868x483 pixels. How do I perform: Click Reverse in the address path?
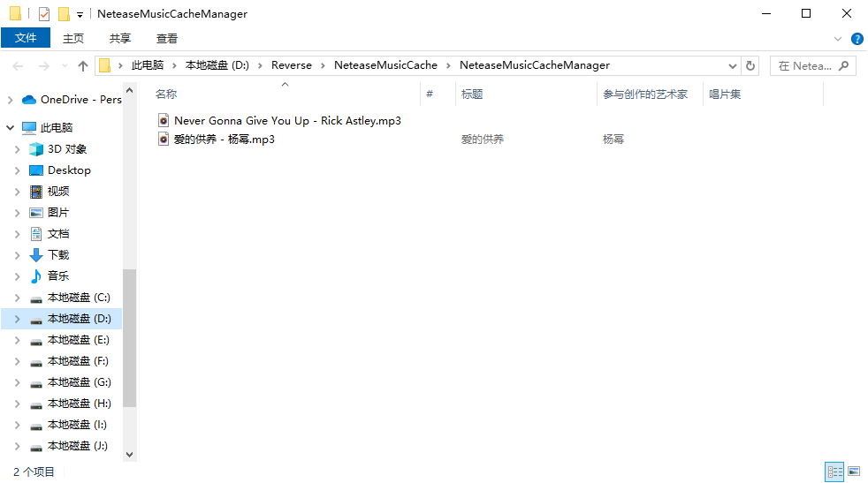tap(291, 65)
